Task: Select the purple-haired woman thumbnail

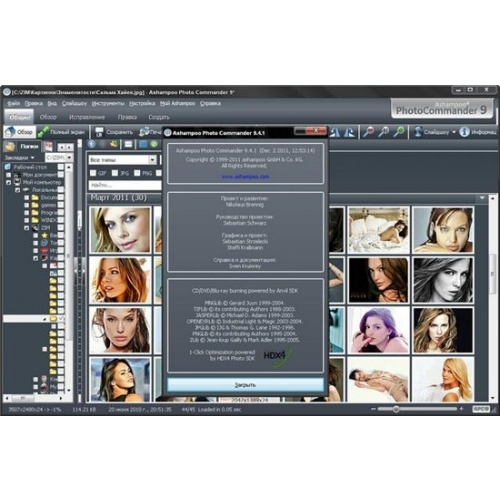Action: [x=378, y=330]
